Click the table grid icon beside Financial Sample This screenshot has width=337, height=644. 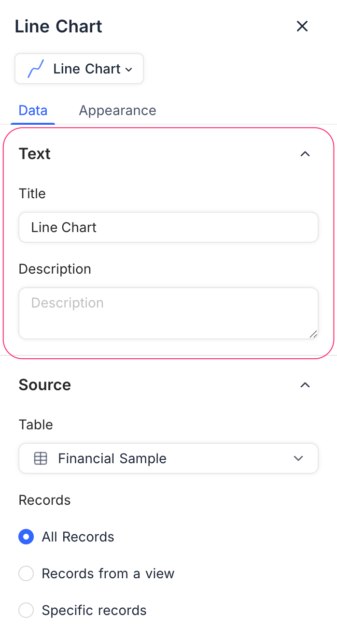point(41,458)
